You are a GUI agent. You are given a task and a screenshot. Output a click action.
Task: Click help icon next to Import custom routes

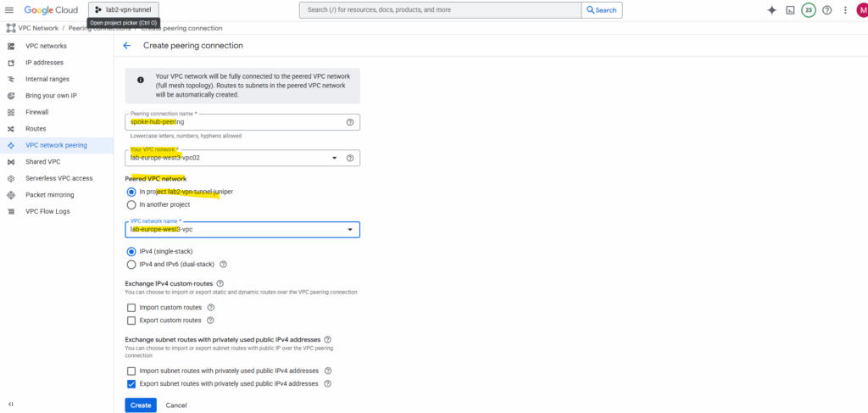(x=211, y=307)
